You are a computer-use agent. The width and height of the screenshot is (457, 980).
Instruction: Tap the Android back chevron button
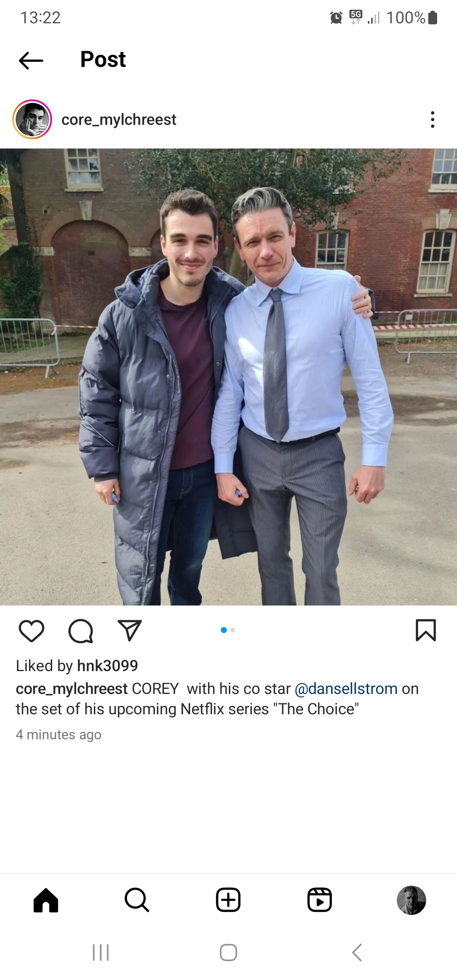click(357, 952)
